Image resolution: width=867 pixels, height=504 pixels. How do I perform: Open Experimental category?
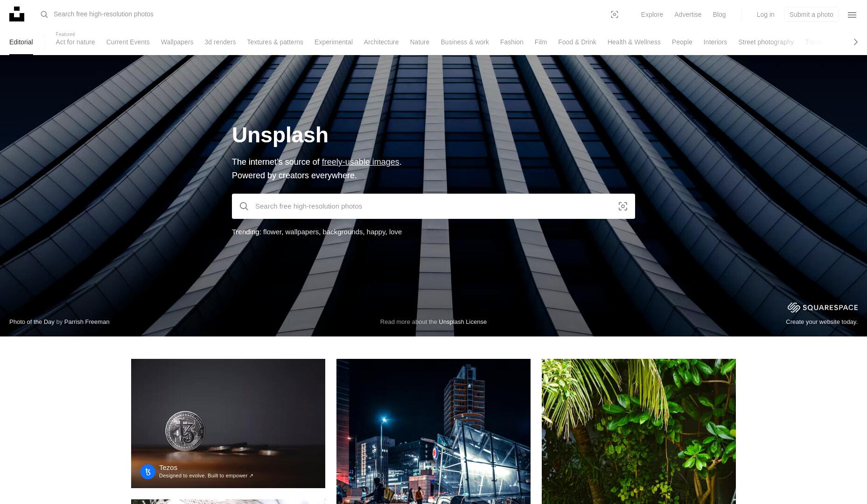[333, 42]
